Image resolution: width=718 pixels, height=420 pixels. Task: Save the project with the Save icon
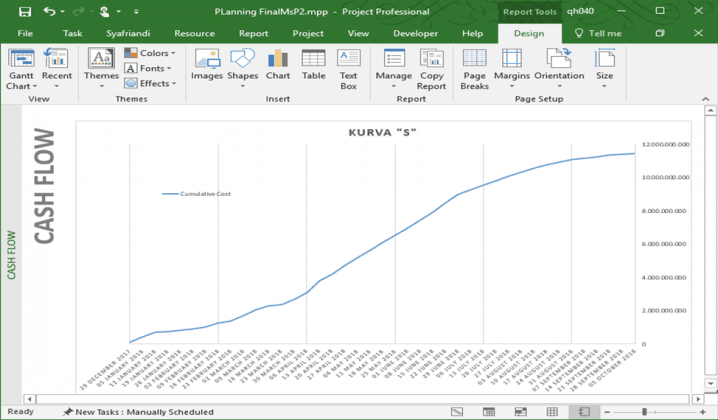25,12
